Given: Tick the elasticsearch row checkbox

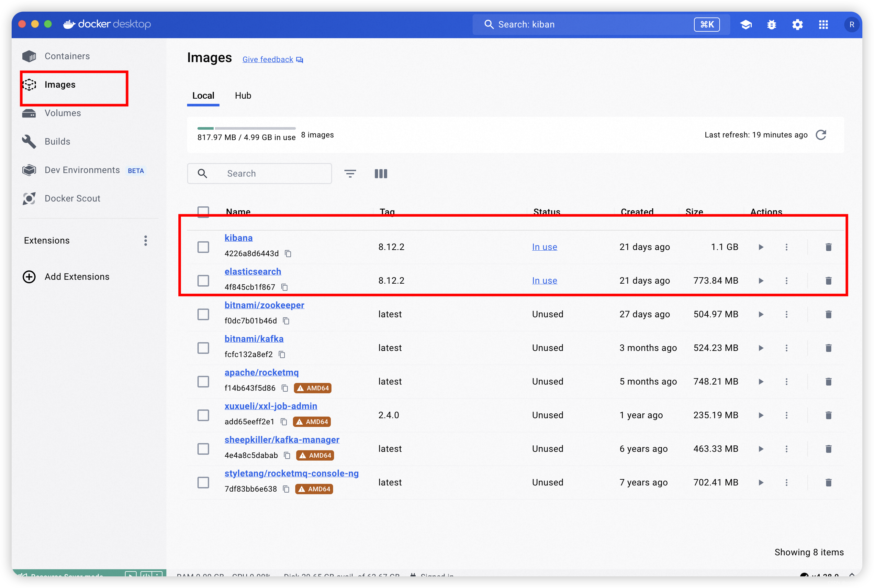Looking at the screenshot, I should 203,281.
